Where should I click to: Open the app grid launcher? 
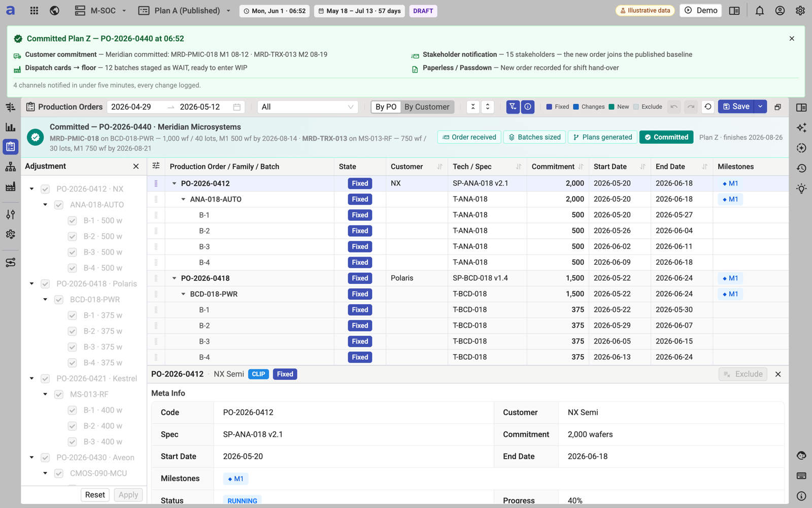click(34, 11)
